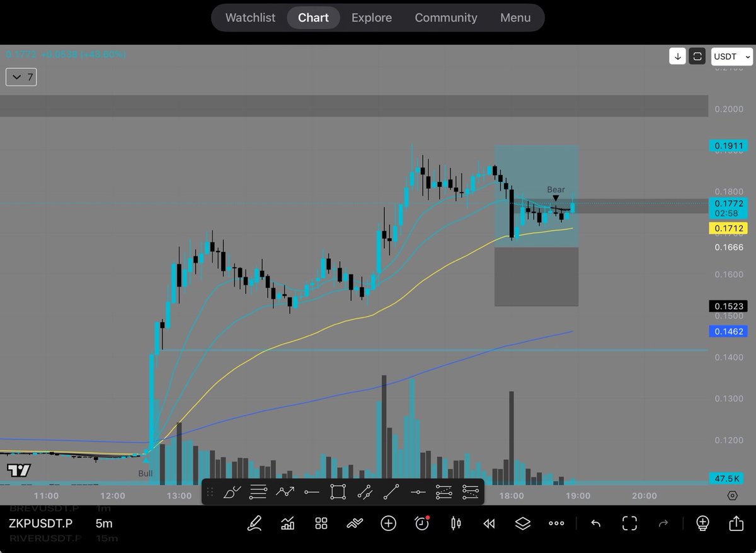Switch to the Watchlist tab

250,18
